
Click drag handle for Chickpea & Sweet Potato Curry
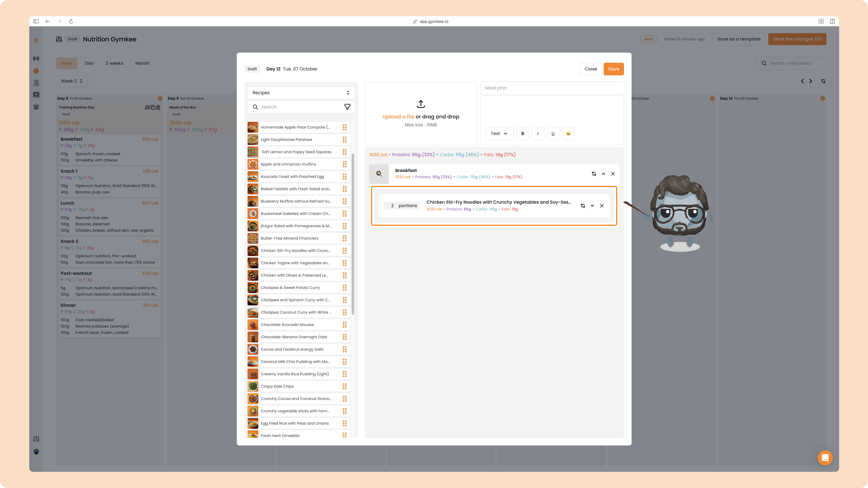point(344,288)
